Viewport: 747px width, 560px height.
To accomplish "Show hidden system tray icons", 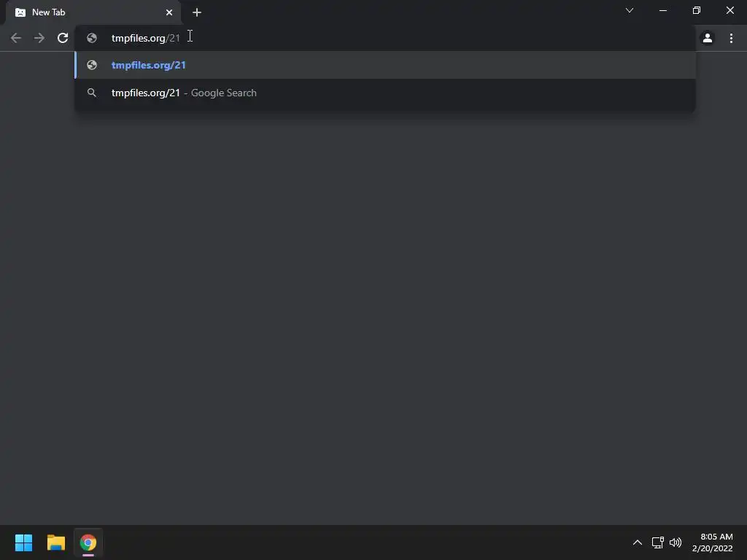I will point(638,542).
